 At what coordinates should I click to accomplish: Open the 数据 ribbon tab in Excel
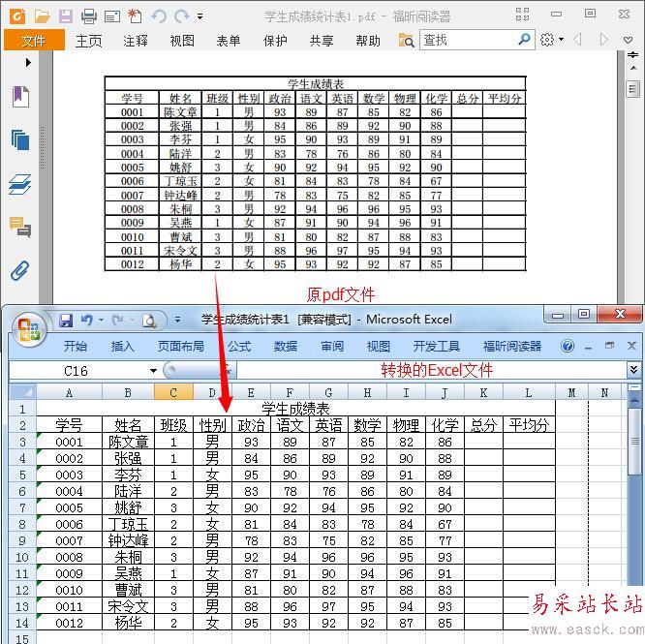pos(286,347)
